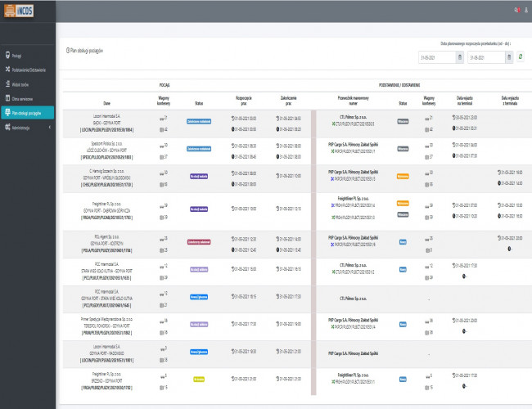Go to Podstawienie/Odstawienie in the sidebar
The width and height of the screenshot is (532, 409).
27,70
